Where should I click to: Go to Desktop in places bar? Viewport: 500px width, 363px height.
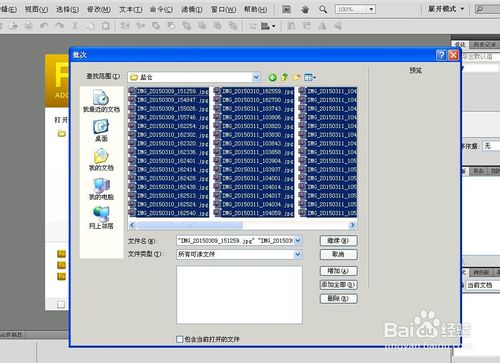tap(101, 131)
